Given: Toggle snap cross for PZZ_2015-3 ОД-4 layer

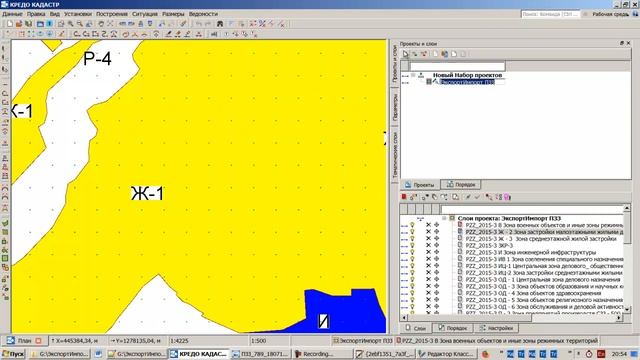Looking at the screenshot, I should pos(436,293).
